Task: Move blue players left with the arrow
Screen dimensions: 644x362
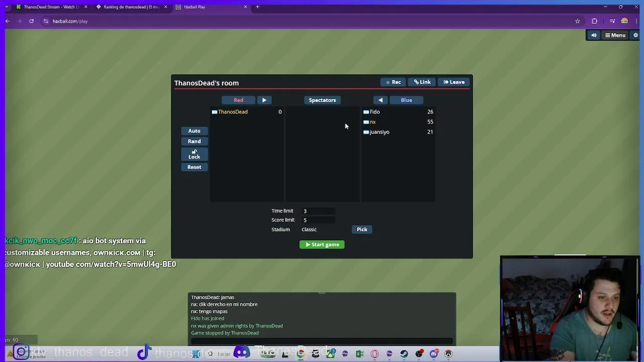Action: click(380, 100)
